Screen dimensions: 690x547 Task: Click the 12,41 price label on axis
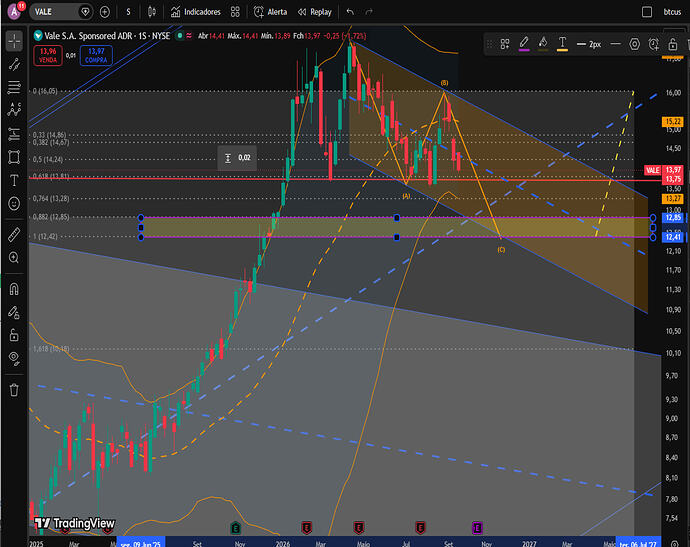[673, 237]
